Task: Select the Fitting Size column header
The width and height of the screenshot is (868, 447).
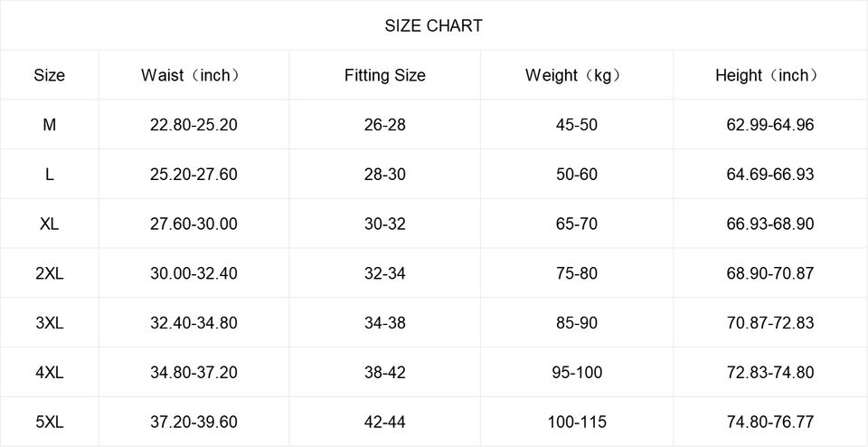Action: click(x=384, y=75)
